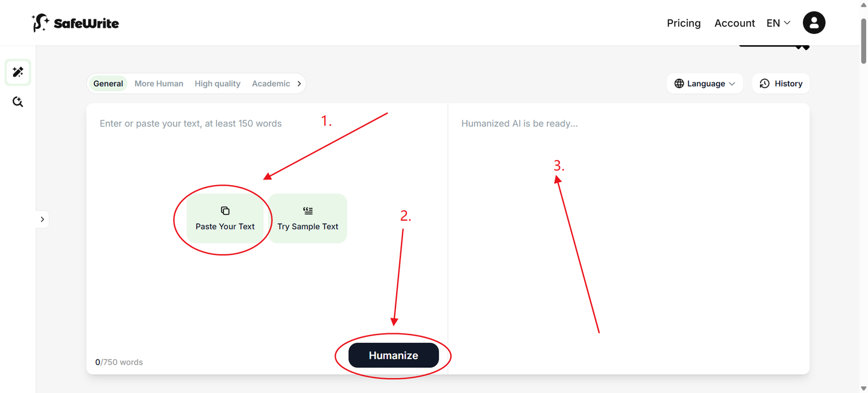Switch to the General mode tab
Screen dimensions: 868x393
click(108, 84)
